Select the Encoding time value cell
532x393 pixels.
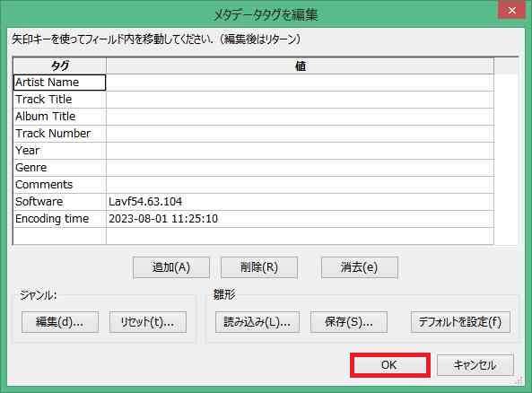[x=300, y=219]
